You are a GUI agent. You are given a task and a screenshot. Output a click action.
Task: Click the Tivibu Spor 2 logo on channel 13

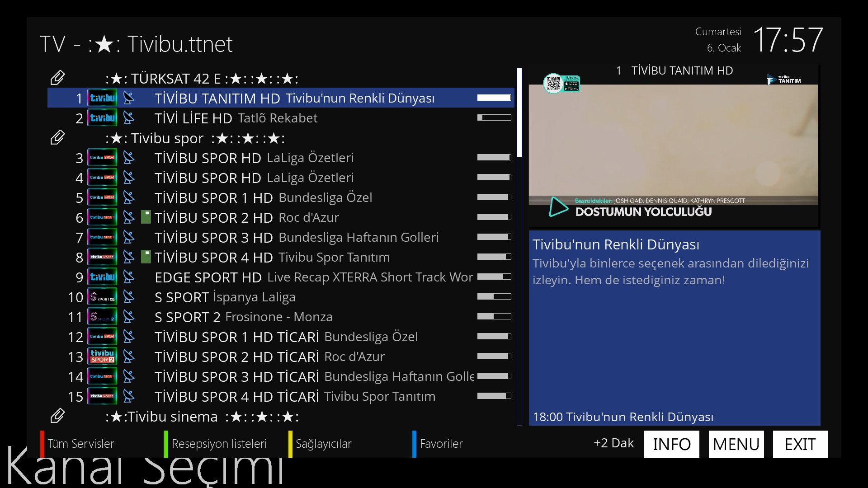tap(102, 357)
